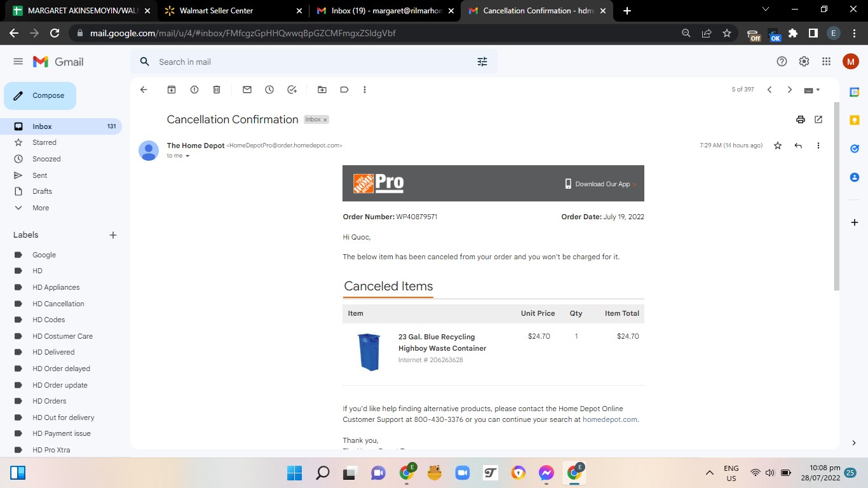Open the Google account avatar menu
This screenshot has width=868, height=488.
pos(851,62)
